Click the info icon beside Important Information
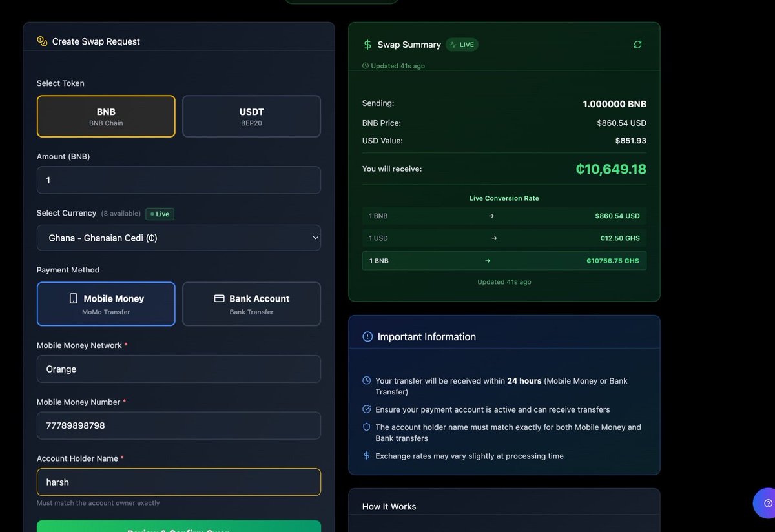This screenshot has width=775, height=532. 367,336
